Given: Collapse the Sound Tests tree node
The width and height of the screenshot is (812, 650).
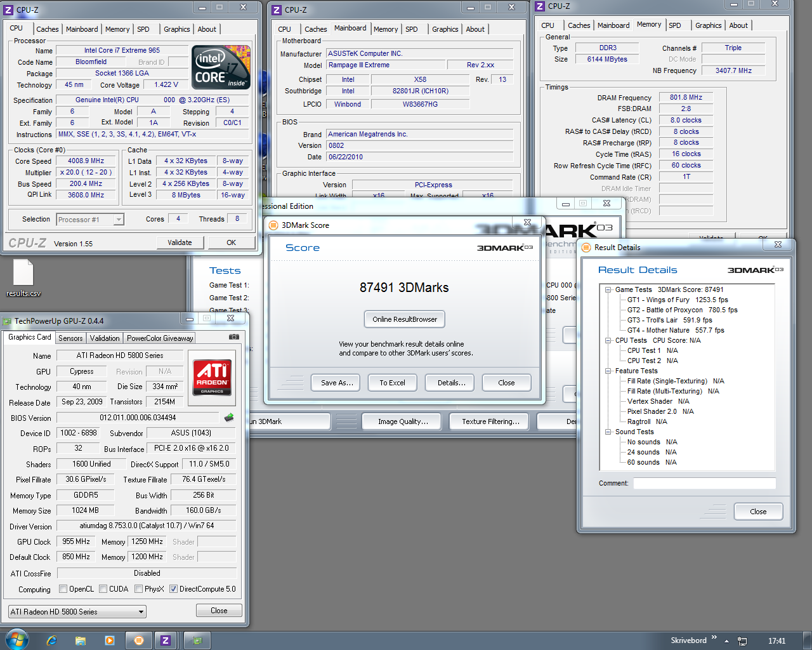Looking at the screenshot, I should (x=608, y=432).
